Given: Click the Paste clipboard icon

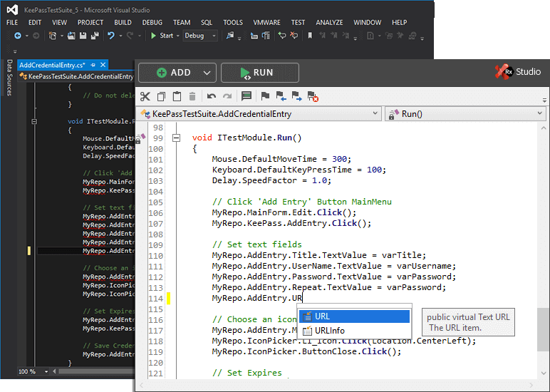Looking at the screenshot, I should coord(177,96).
